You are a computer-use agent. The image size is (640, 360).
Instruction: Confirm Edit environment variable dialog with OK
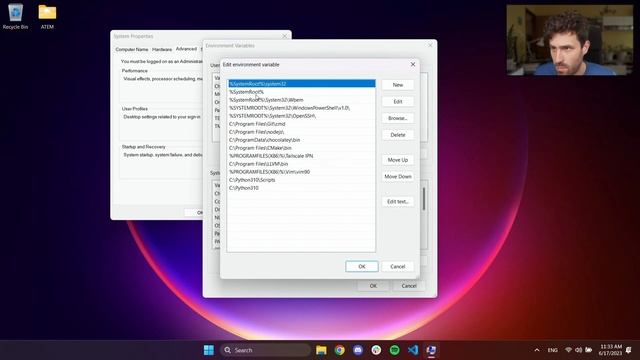[362, 267]
